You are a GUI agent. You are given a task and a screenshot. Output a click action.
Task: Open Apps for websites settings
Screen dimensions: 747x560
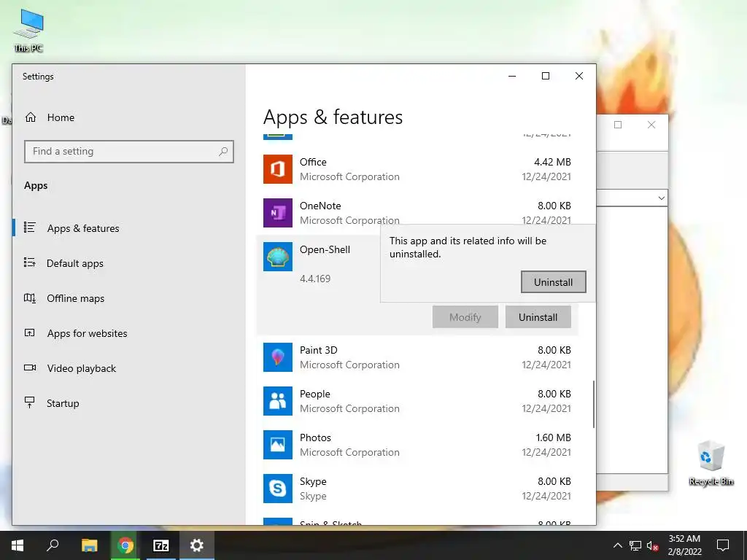pos(87,333)
